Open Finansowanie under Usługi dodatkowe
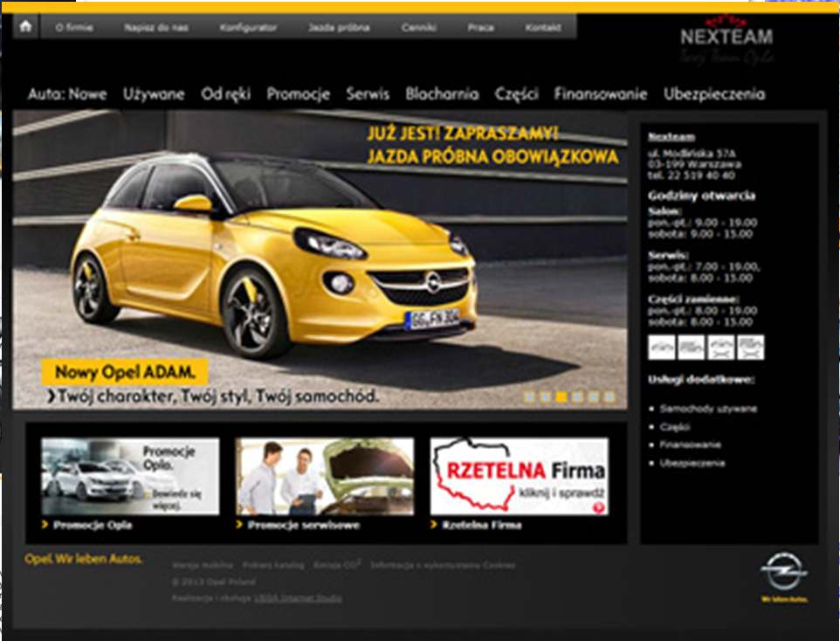The image size is (840, 641). coord(690,445)
